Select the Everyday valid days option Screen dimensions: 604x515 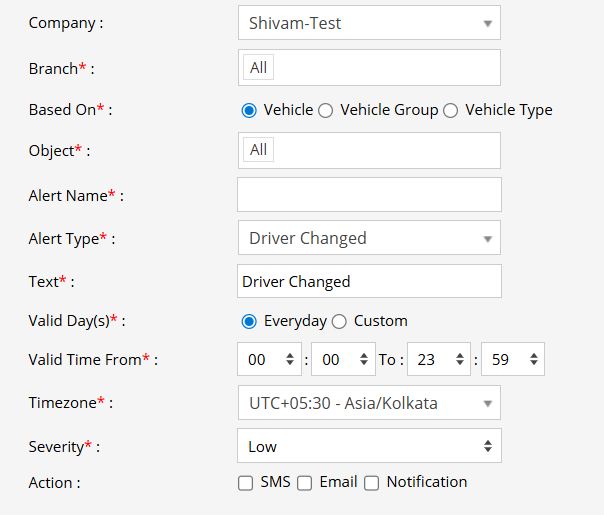point(250,322)
